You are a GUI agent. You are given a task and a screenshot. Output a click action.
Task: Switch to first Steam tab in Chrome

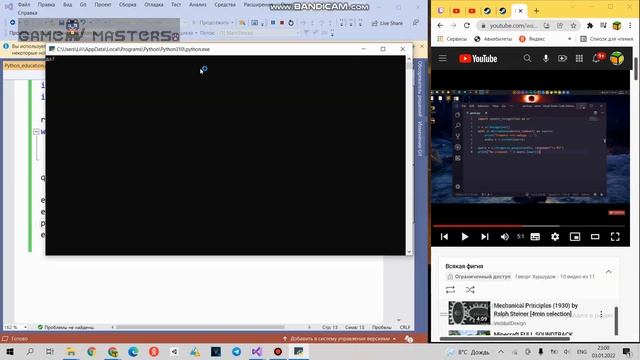coord(487,11)
